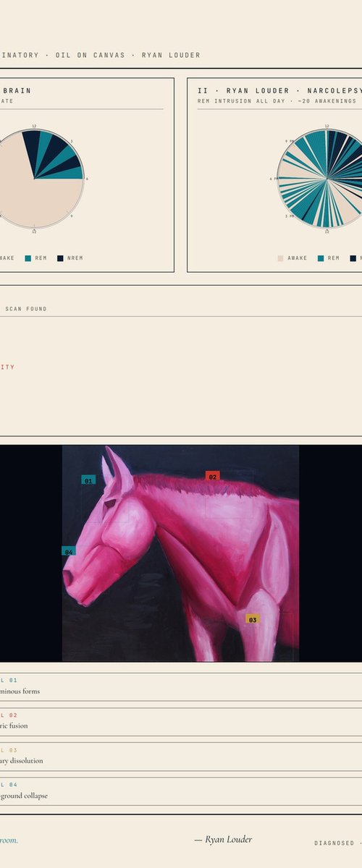Click the left brain sleep pie chart

coord(34,179)
